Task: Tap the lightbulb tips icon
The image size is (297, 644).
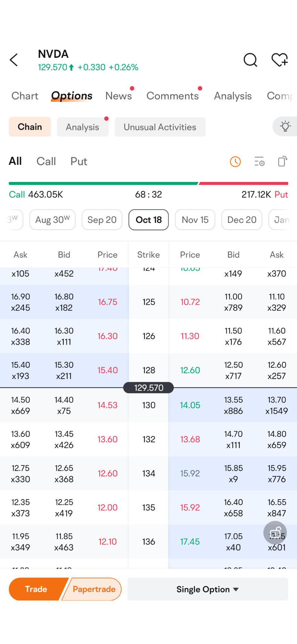Action: (x=285, y=126)
